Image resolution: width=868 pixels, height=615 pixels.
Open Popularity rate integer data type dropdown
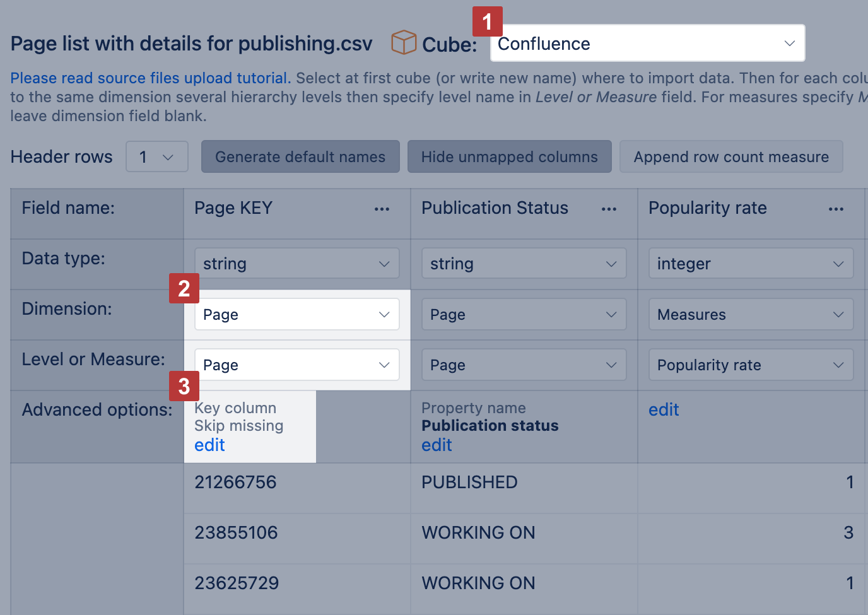751,264
